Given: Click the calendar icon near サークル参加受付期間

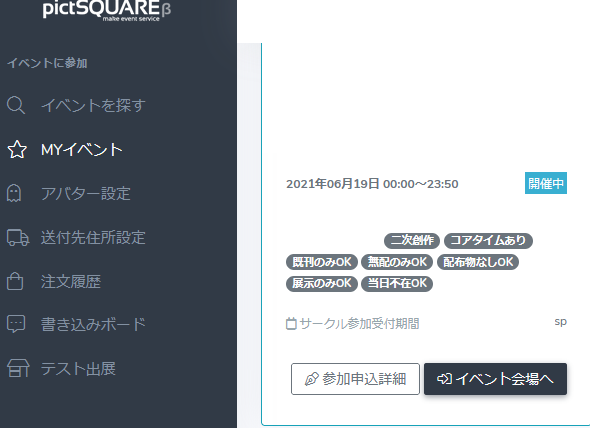Looking at the screenshot, I should pyautogui.click(x=291, y=324).
